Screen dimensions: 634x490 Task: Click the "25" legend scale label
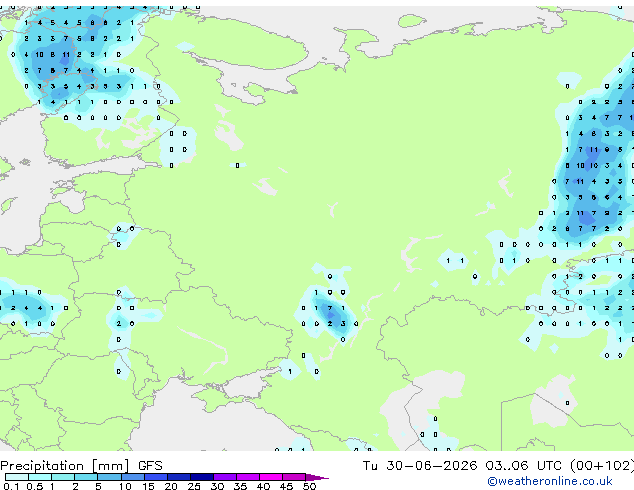coord(194,486)
